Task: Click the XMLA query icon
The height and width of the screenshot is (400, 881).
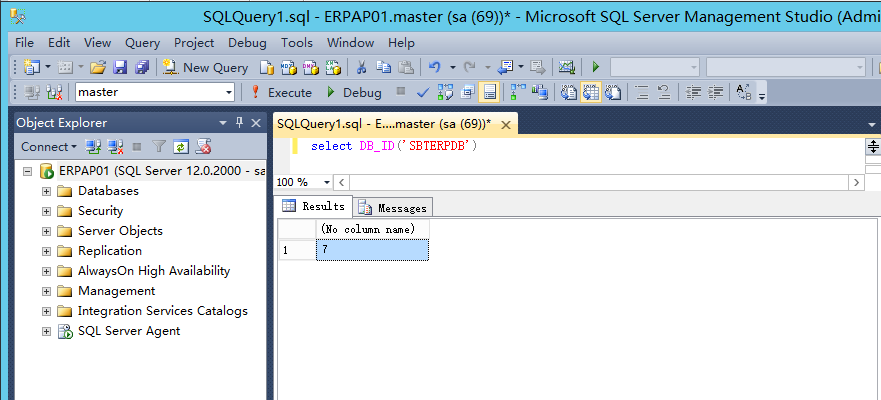Action: 334,67
